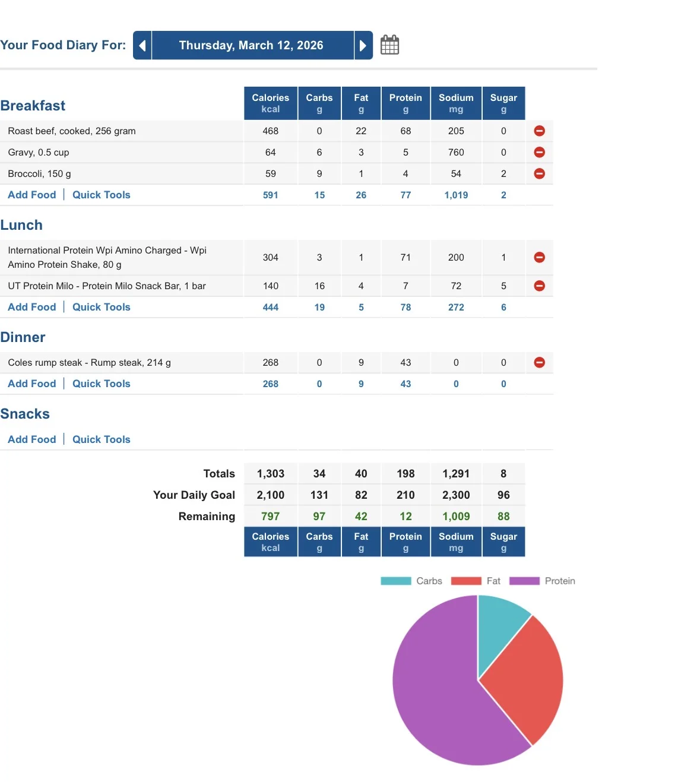
Task: Add Food under Snacks
Action: coord(32,439)
